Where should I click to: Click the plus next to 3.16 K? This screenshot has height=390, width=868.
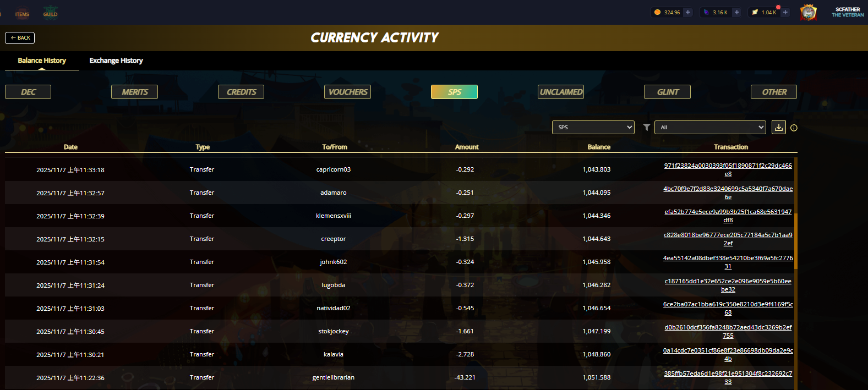point(736,12)
